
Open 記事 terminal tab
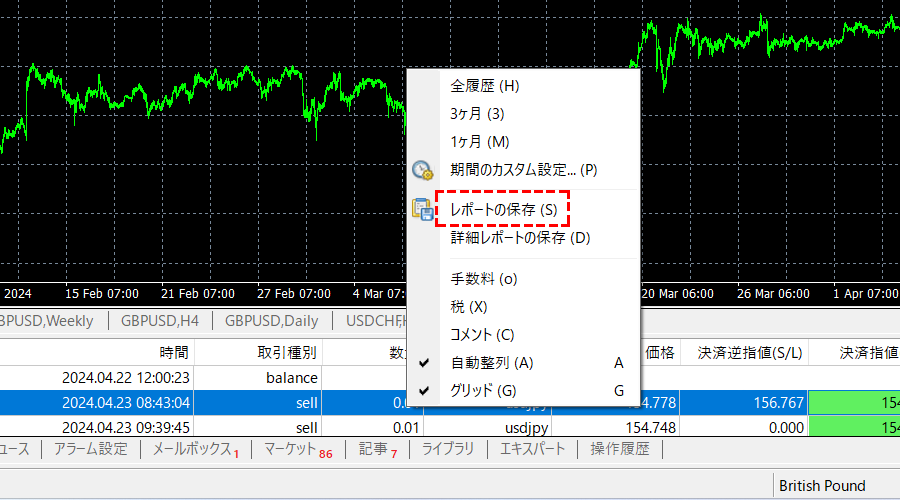click(x=378, y=449)
